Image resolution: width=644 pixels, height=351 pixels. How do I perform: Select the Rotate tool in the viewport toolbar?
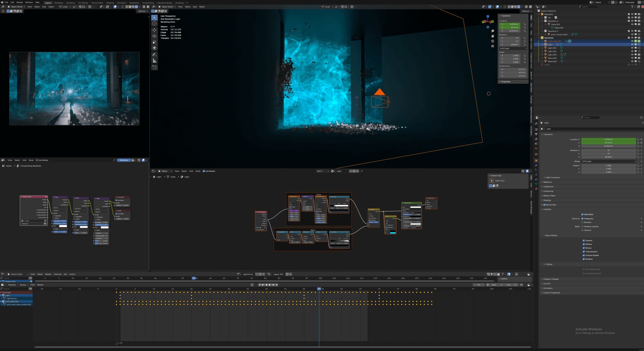154,36
